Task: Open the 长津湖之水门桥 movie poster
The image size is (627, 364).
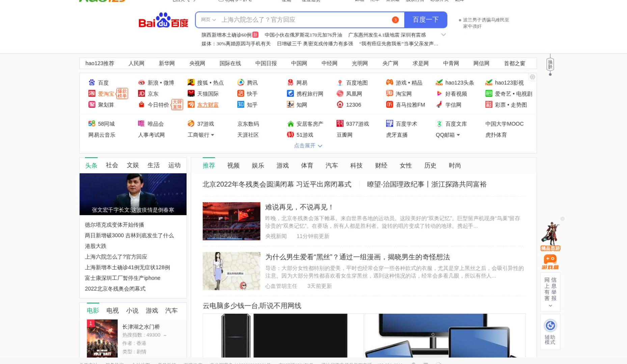Action: (x=102, y=338)
